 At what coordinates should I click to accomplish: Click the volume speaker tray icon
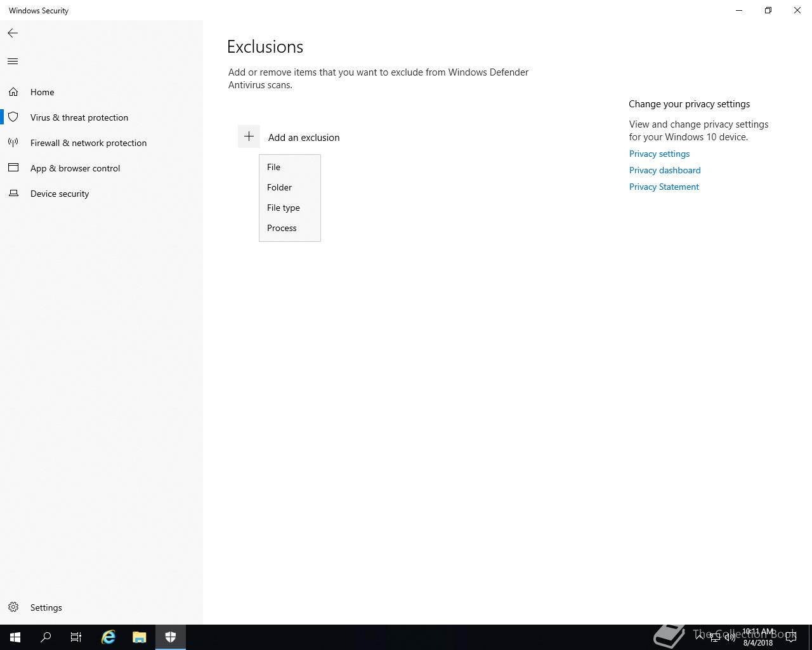click(730, 637)
